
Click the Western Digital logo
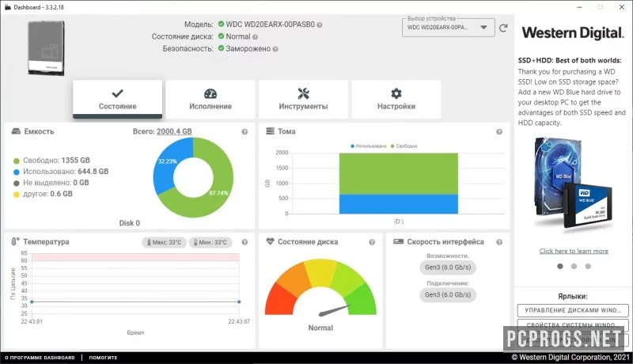(x=572, y=33)
